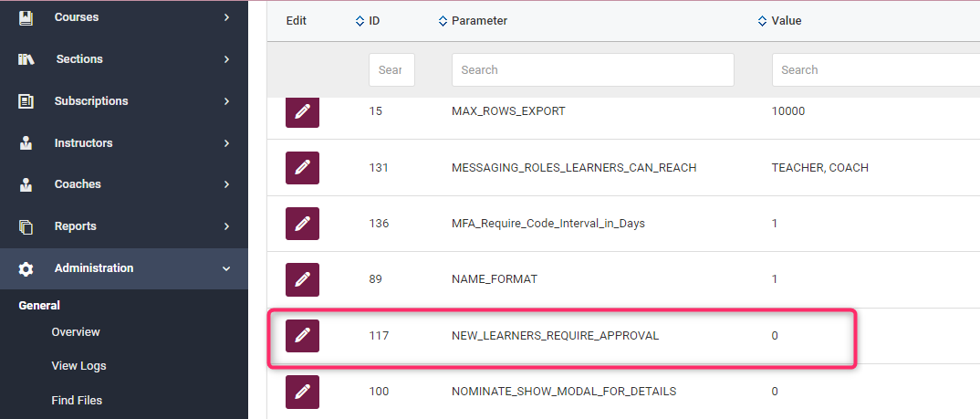The image size is (980, 419).
Task: Click the Courses book icon in sidebar
Action: click(26, 17)
